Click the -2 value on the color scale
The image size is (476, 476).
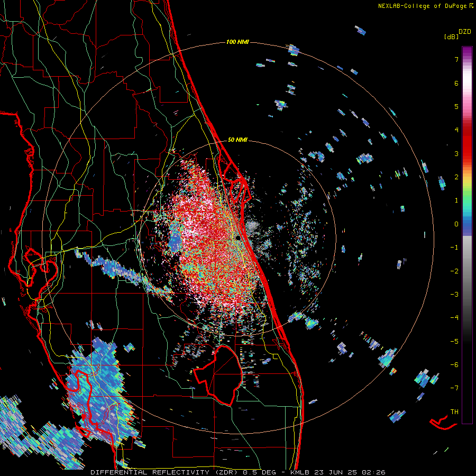pyautogui.click(x=454, y=271)
